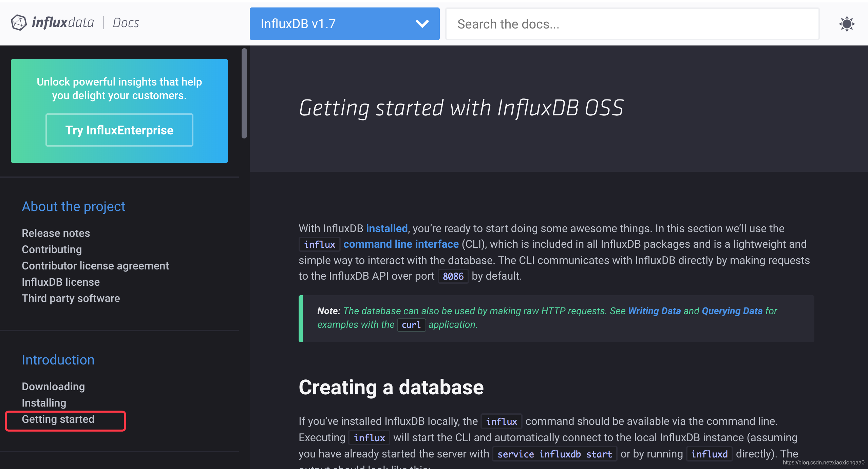Click the influxdata wordmark text
868x469 pixels.
tap(63, 23)
